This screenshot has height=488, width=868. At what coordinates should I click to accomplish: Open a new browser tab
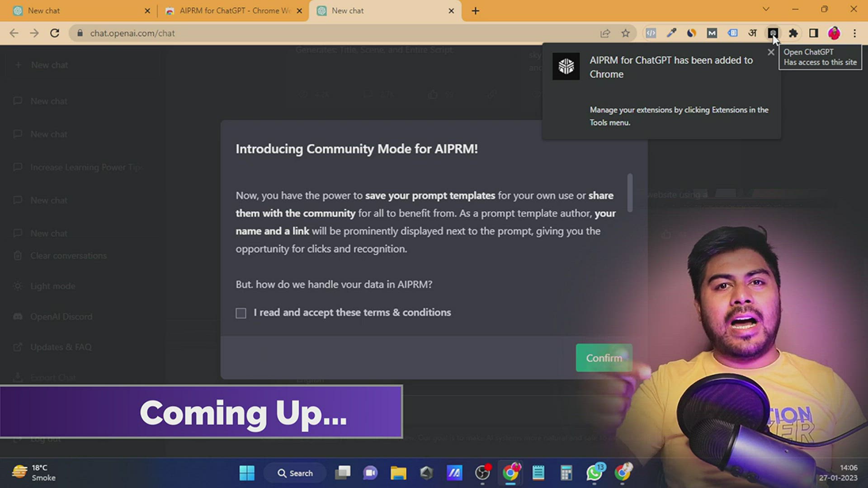pos(475,11)
